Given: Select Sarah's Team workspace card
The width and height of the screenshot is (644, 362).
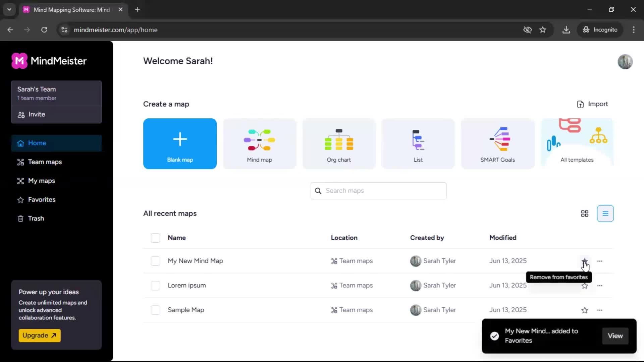Looking at the screenshot, I should 56,93.
